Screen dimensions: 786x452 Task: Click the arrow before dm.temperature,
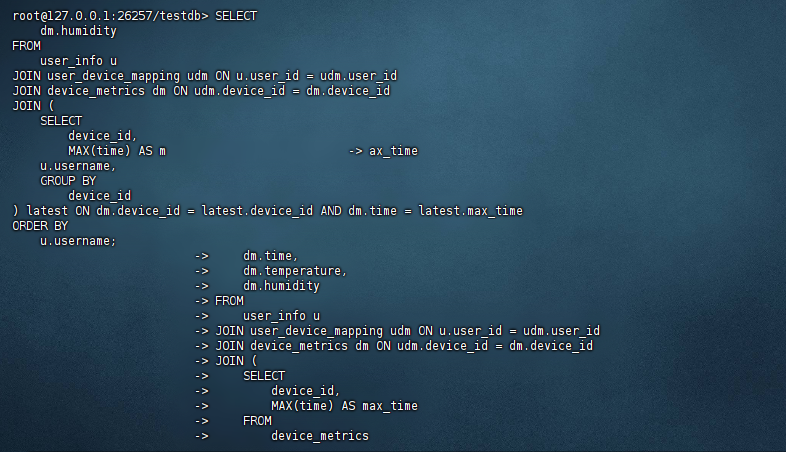(201, 271)
